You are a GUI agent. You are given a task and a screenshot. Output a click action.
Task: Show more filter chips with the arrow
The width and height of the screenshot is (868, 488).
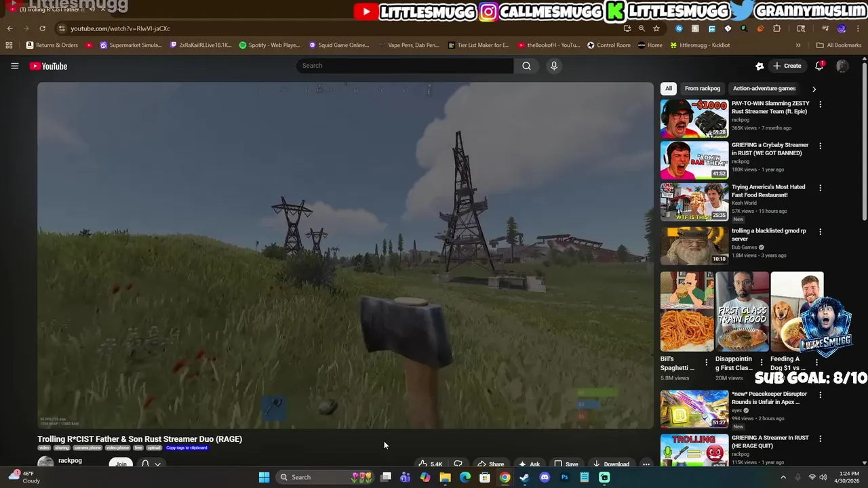(x=814, y=89)
